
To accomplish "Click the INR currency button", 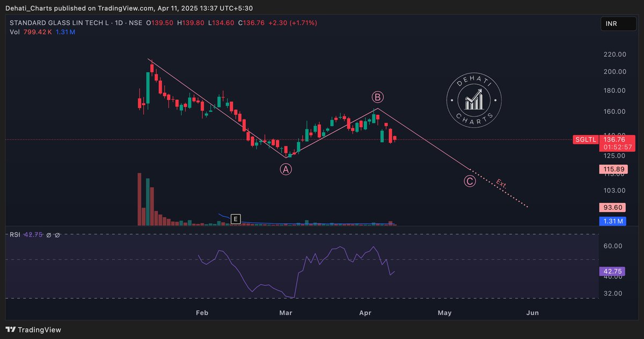I will coord(619,24).
